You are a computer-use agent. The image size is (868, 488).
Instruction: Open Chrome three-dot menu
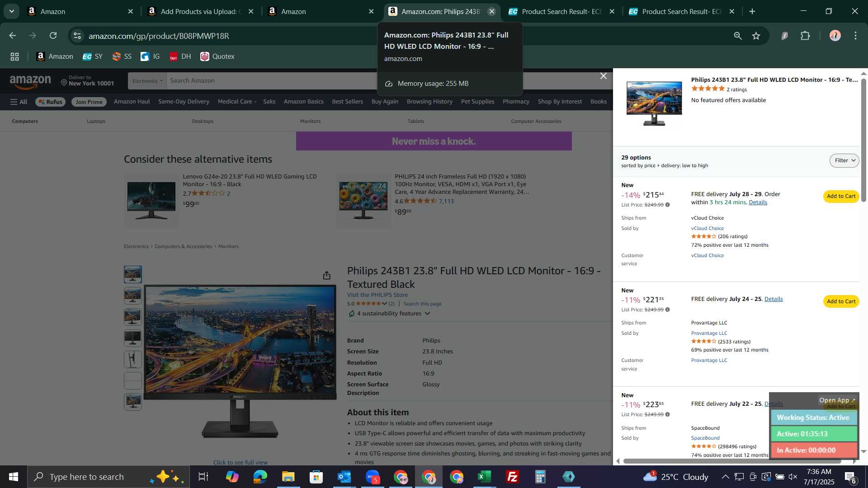click(x=856, y=36)
